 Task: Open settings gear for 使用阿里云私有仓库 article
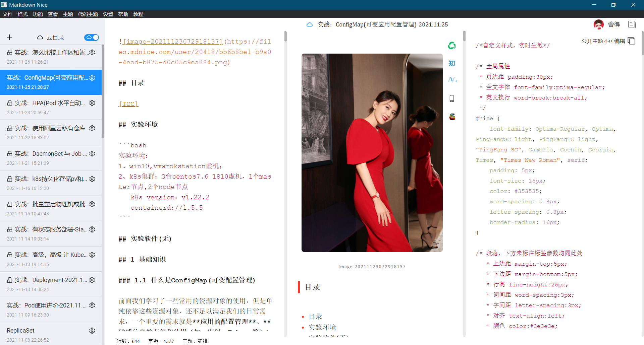92,128
